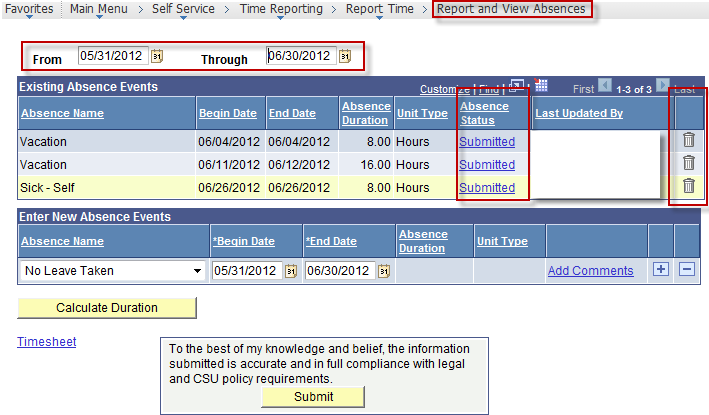Screen dimensions: 709x415
Task: Sort existing events by Begin Date header
Action: pos(228,113)
